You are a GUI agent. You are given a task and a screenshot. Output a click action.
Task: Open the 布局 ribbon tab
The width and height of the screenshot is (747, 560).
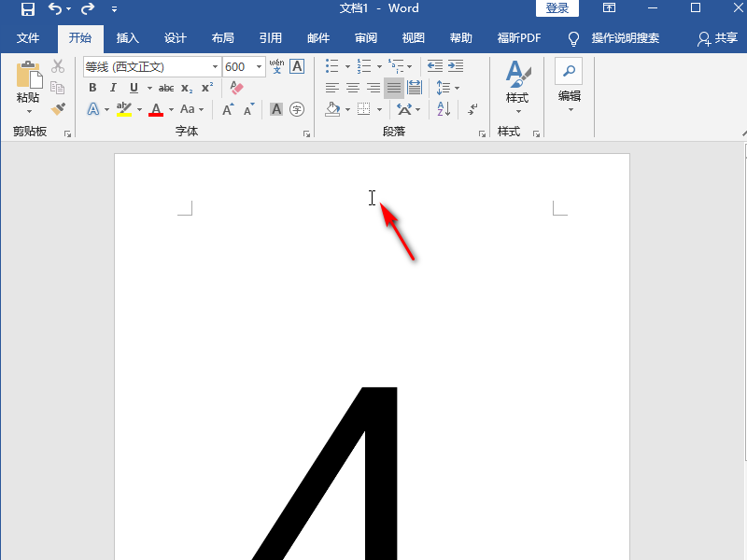point(223,38)
